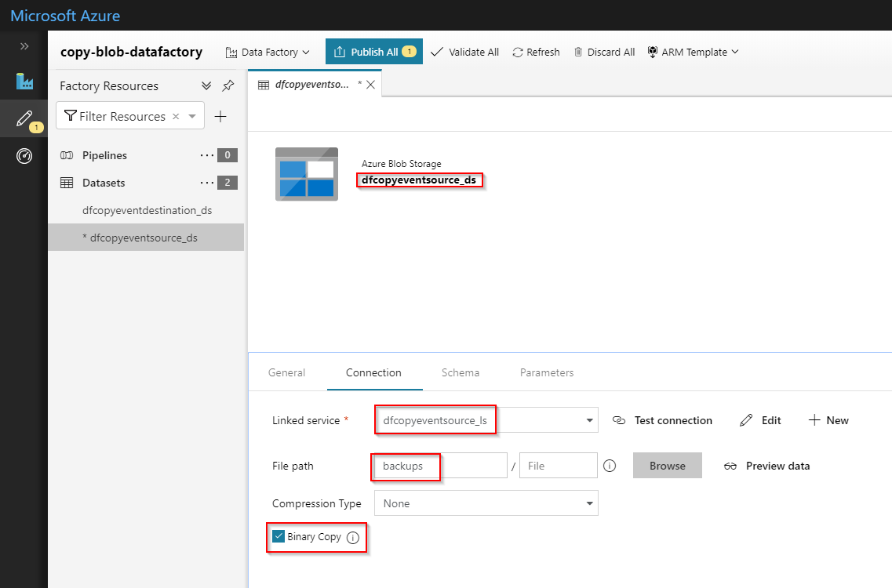
Task: Show Binary Copy info icon
Action: pyautogui.click(x=353, y=537)
